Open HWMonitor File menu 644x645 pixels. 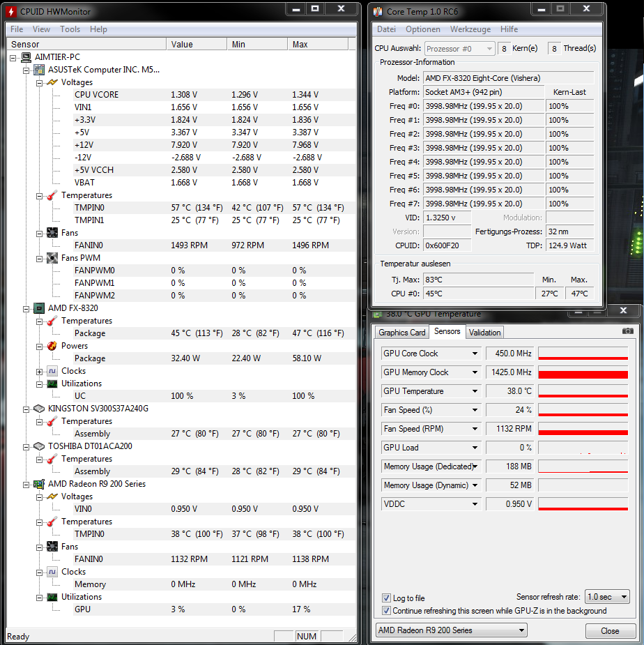[x=17, y=29]
